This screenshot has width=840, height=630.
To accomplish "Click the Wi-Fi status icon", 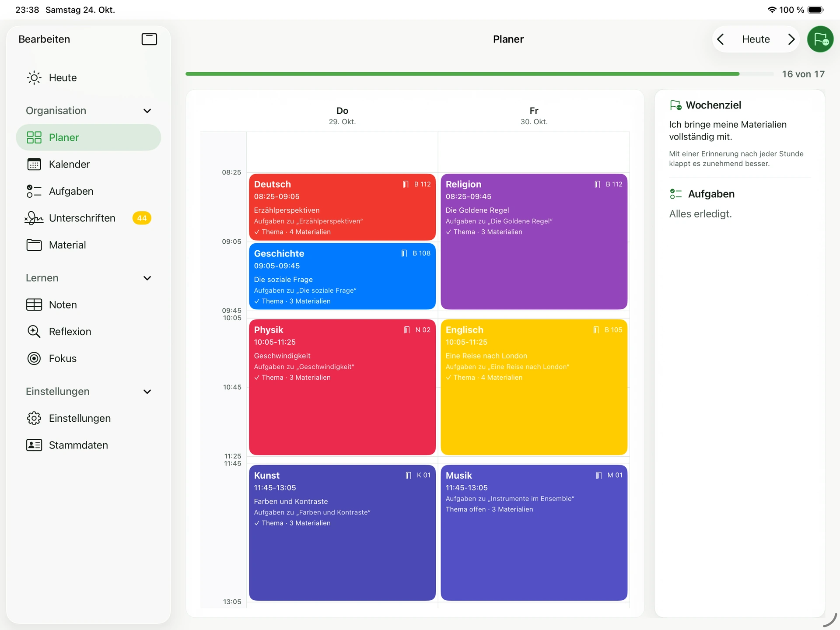I will click(772, 10).
